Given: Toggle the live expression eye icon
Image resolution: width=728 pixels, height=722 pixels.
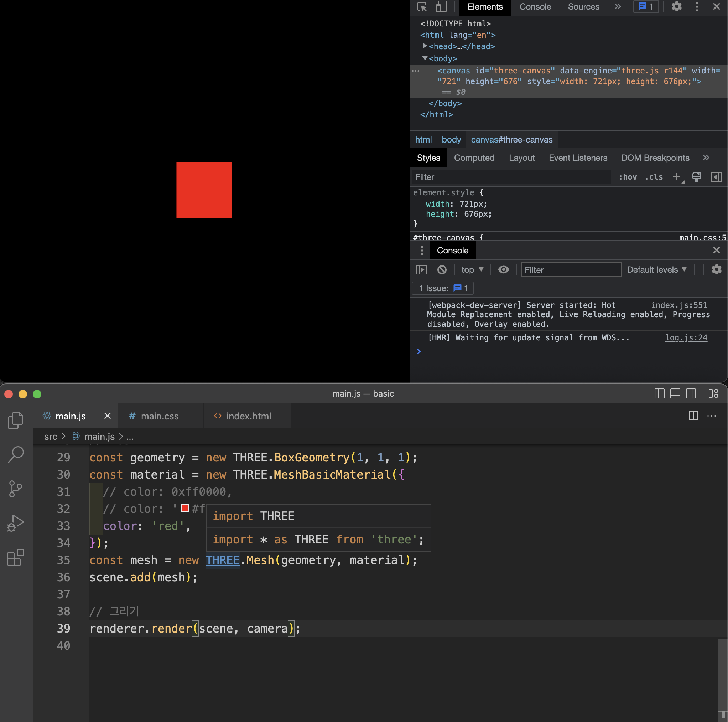Looking at the screenshot, I should 503,269.
